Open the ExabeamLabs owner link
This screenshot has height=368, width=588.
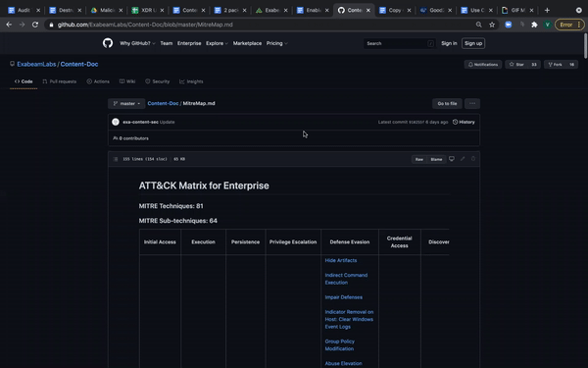36,64
